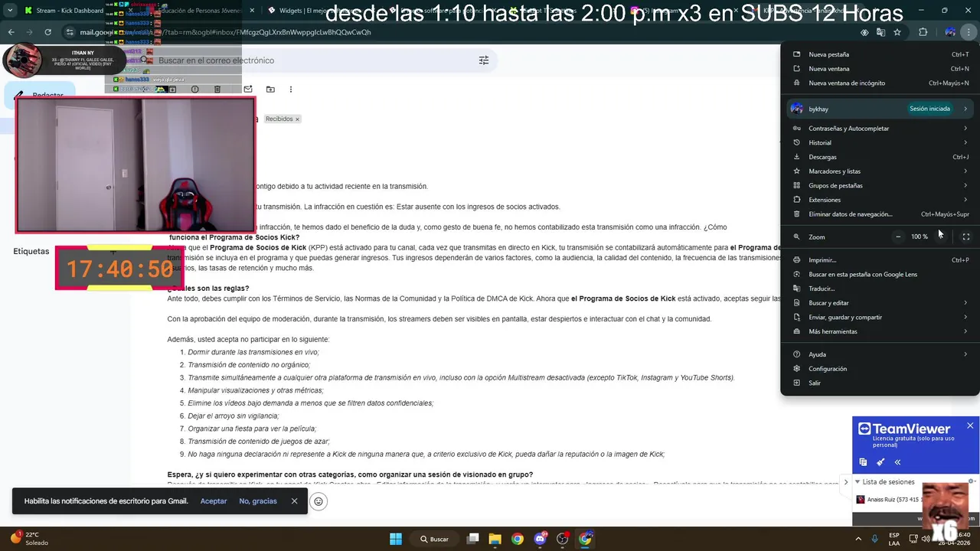Click the Gmail mark-as-unread envelope icon
Image resolution: width=980 pixels, height=551 pixels.
248,90
